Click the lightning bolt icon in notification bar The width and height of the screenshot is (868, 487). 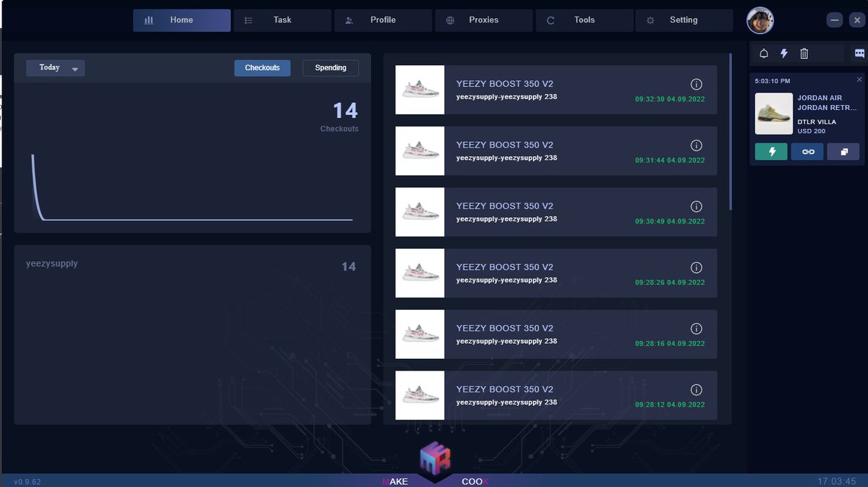tap(784, 54)
